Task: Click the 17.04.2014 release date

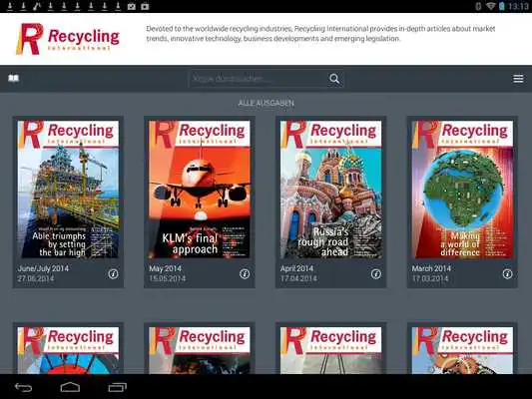Action: (298, 278)
